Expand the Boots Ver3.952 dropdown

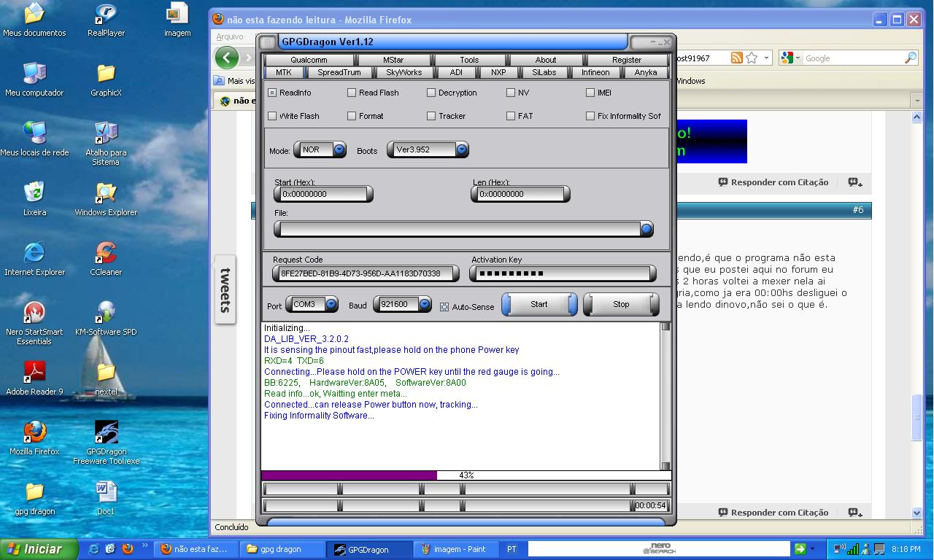coord(462,149)
